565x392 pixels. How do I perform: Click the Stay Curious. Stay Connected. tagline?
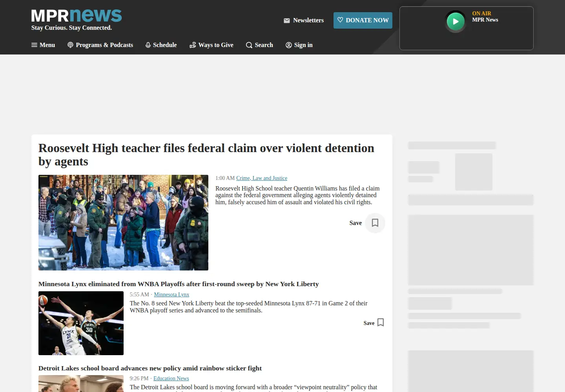click(x=71, y=28)
